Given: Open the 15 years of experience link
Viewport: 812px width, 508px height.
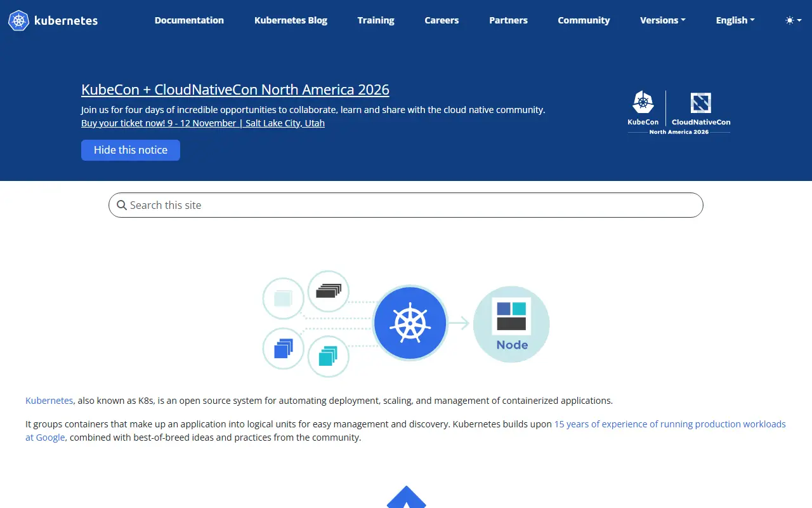Looking at the screenshot, I should pyautogui.click(x=406, y=431).
